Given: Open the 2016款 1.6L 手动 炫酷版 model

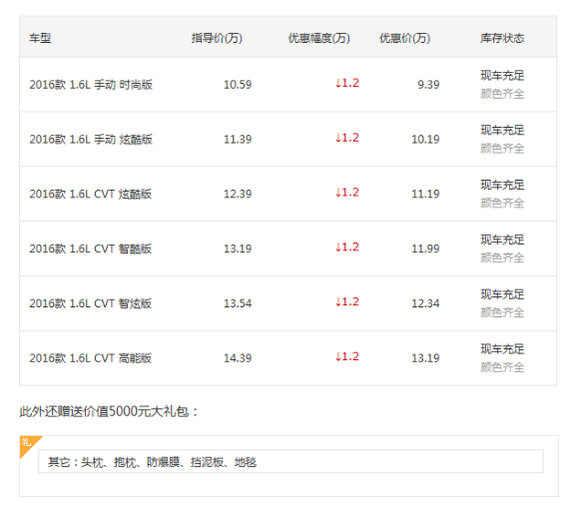Looking at the screenshot, I should (x=91, y=139).
